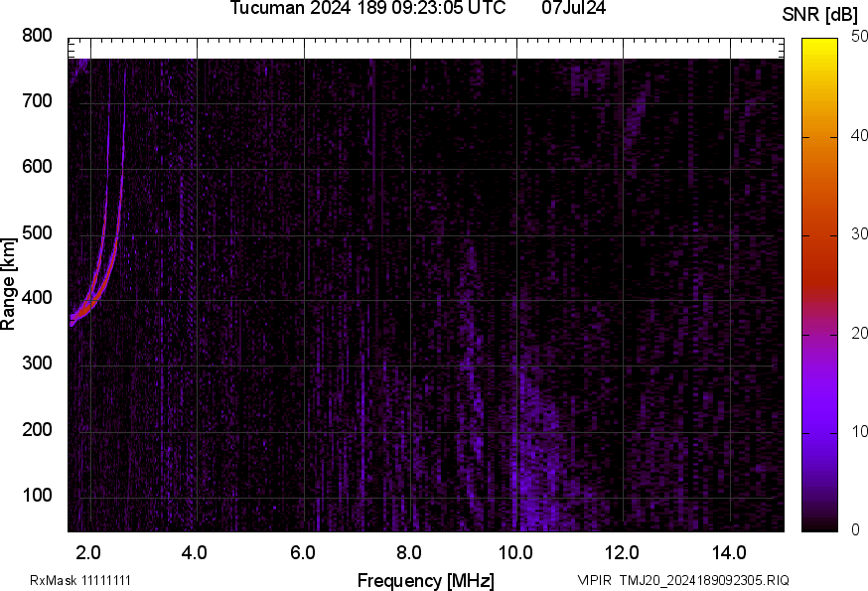
Task: Click the frequency tick label '8.0'
Action: pos(408,553)
